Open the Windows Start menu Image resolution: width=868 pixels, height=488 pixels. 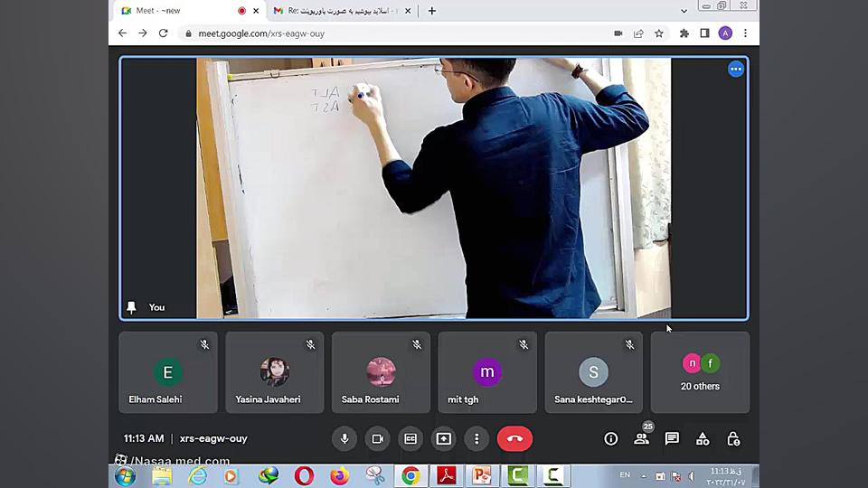(x=125, y=476)
